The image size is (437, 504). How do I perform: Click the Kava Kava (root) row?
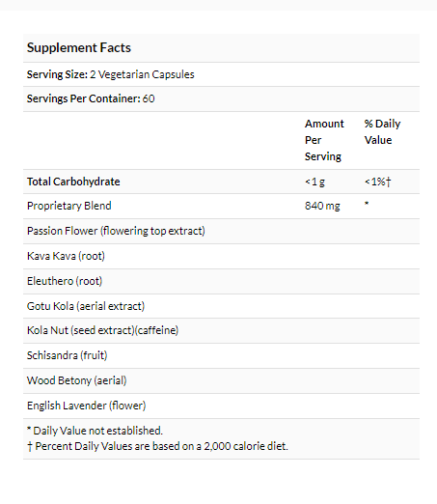pos(221,256)
